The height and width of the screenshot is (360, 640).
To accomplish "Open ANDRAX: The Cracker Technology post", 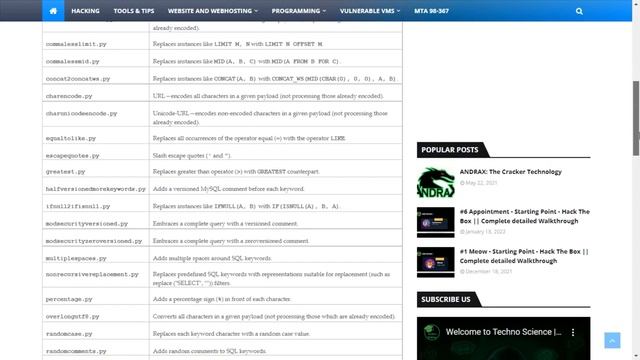I will pyautogui.click(x=511, y=172).
